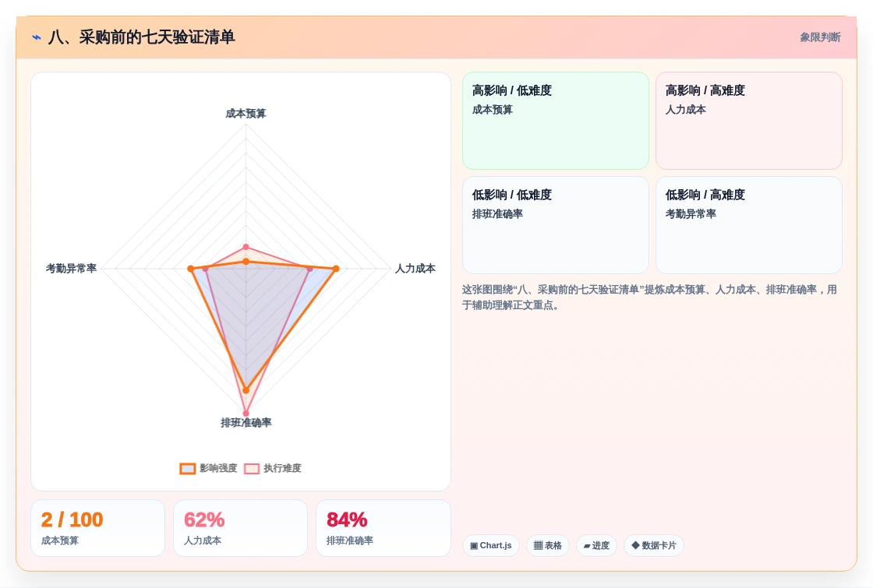Click the blue lightning icon beside the title
Viewport: 873px width, 588px height.
click(x=37, y=37)
